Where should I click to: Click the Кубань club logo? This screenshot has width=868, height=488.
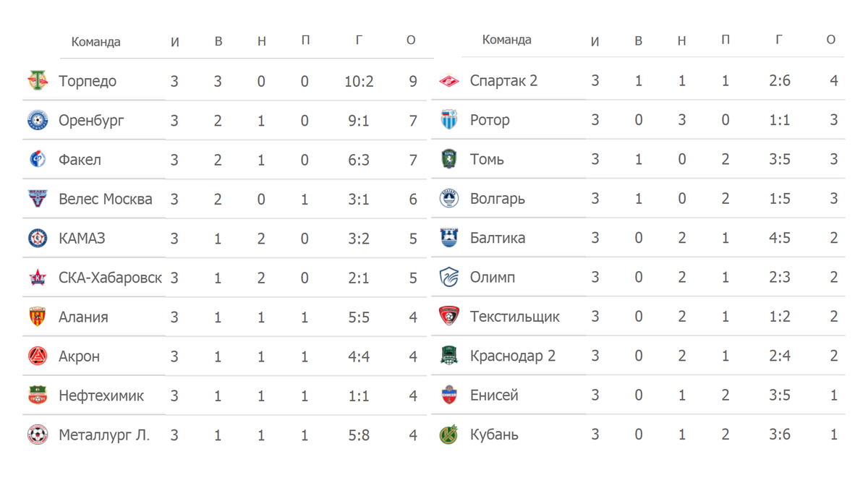[x=449, y=435]
